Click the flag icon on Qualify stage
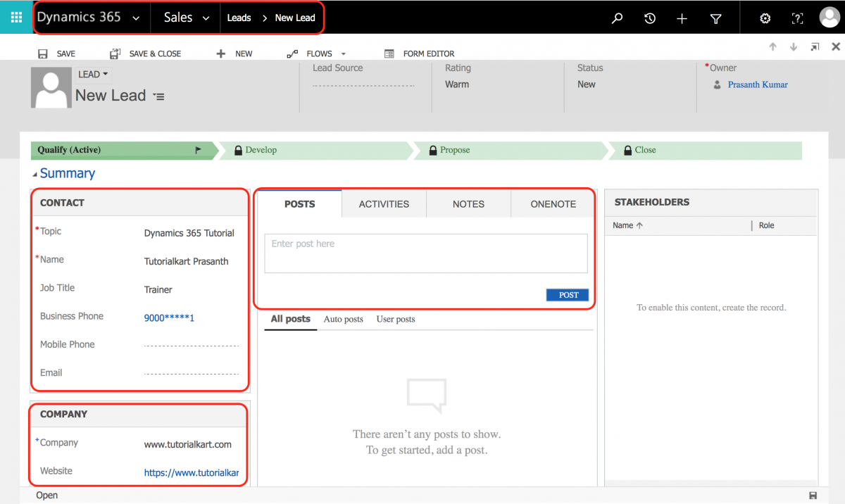 tap(198, 150)
